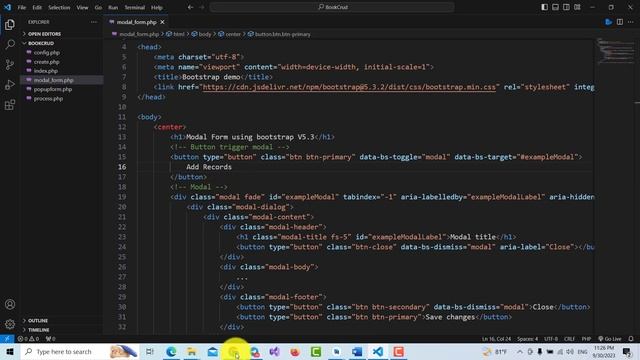Open the editor More Actions ellipsis
The width and height of the screenshot is (640, 360).
click(x=631, y=22)
